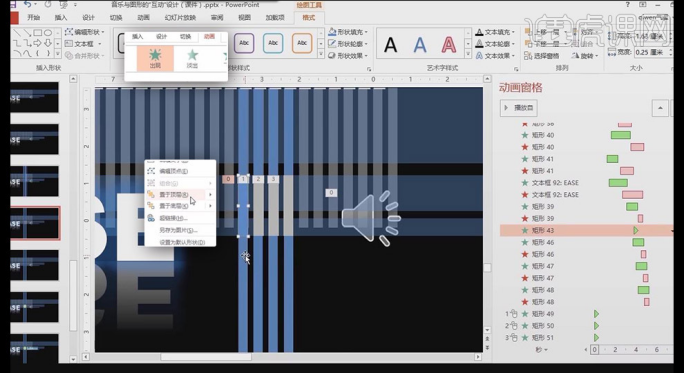Click the green timing bar of 矩形 46

tap(638, 242)
